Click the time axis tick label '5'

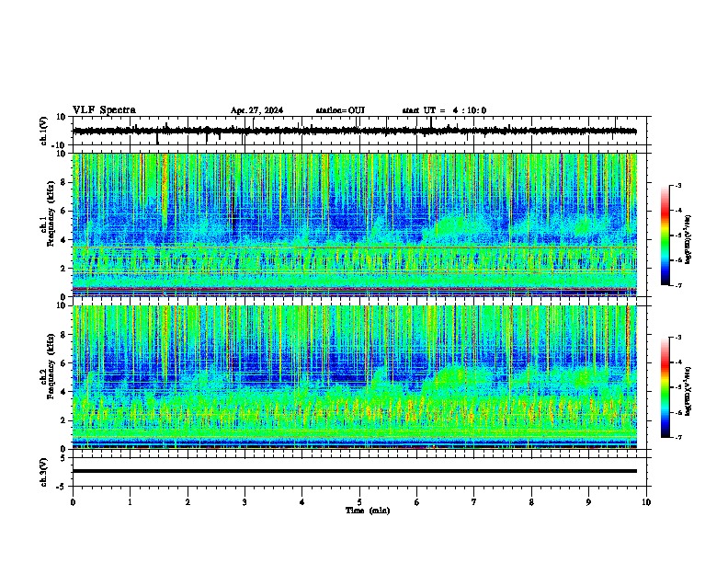pyautogui.click(x=359, y=502)
